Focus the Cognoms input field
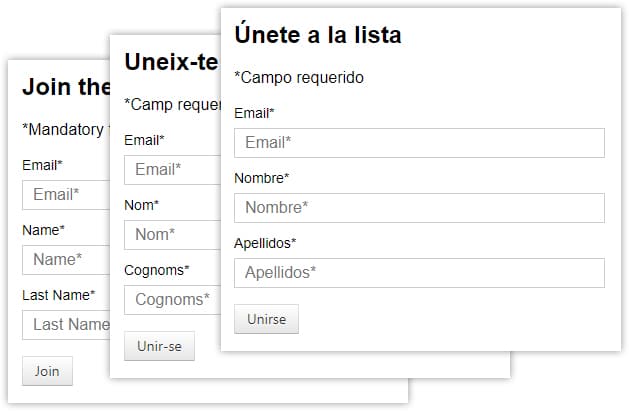The image size is (629, 411). (172, 300)
